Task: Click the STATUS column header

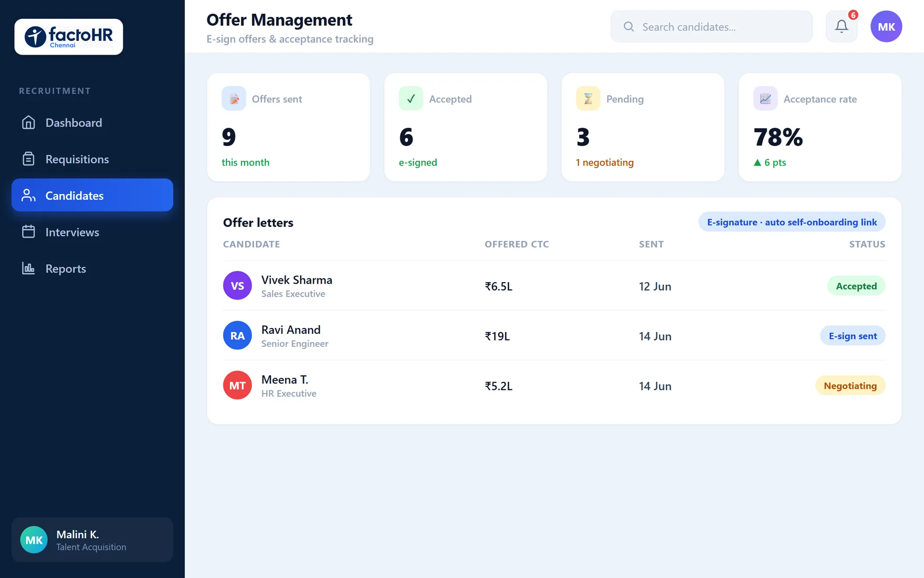Action: coord(867,244)
